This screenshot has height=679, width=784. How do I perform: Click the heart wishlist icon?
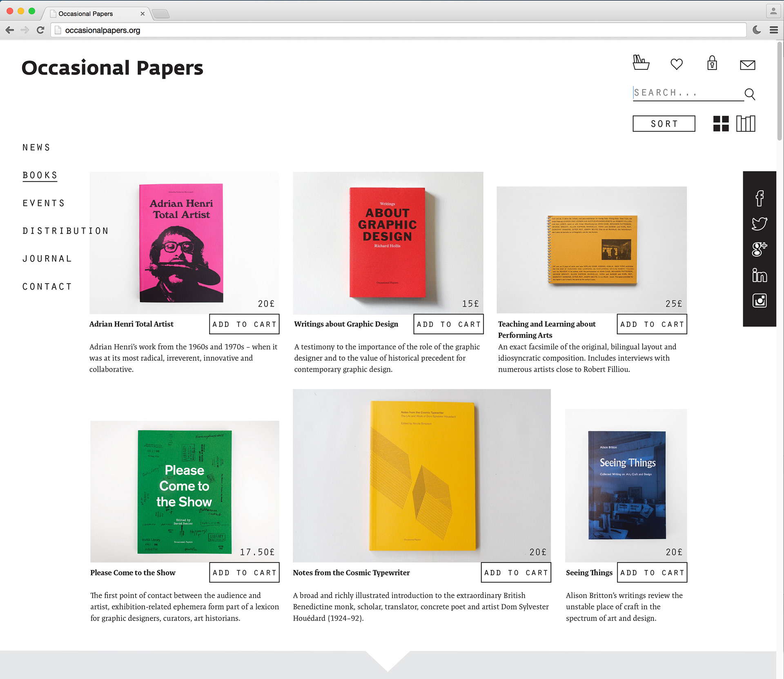pos(677,64)
